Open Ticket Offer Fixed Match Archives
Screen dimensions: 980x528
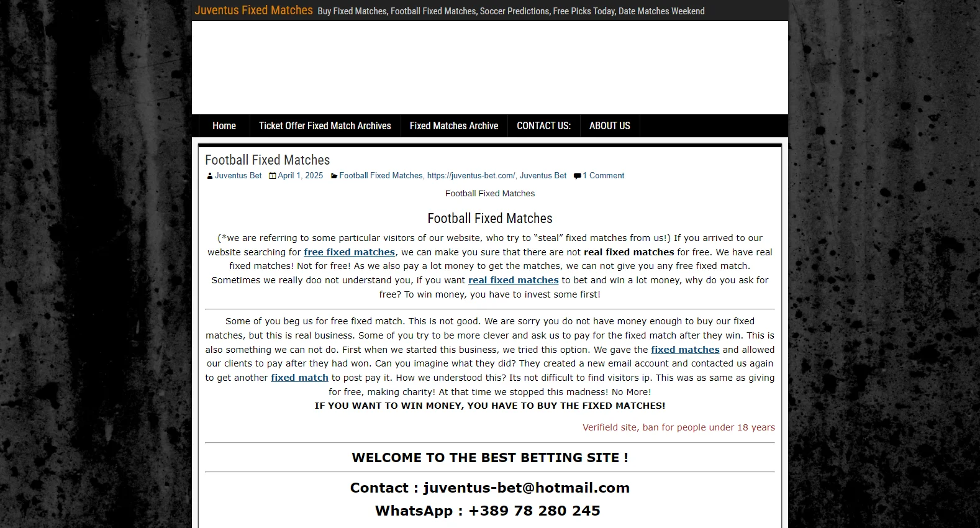[325, 125]
